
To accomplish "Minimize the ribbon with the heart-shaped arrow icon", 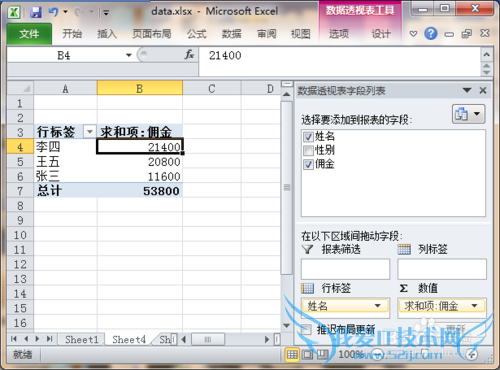I will click(x=413, y=34).
